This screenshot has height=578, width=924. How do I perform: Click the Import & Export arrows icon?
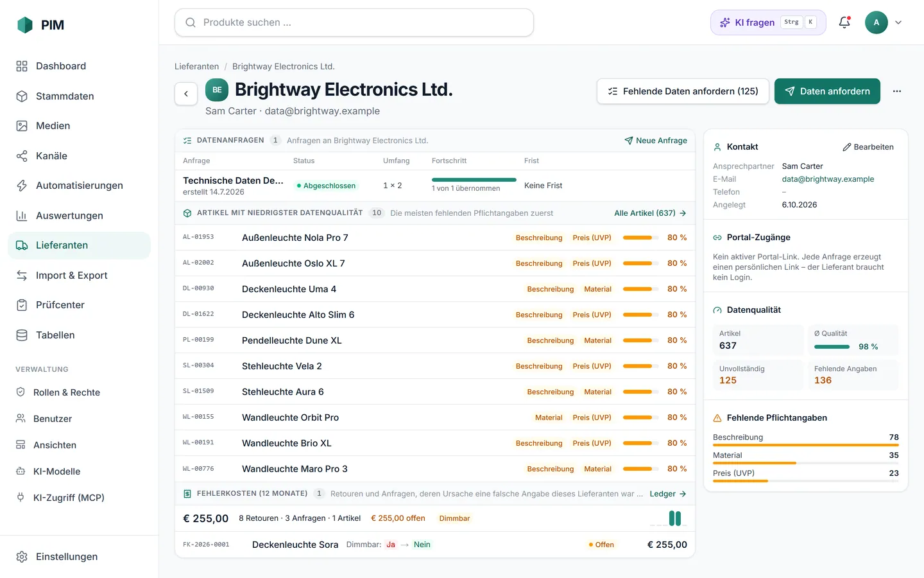point(22,276)
